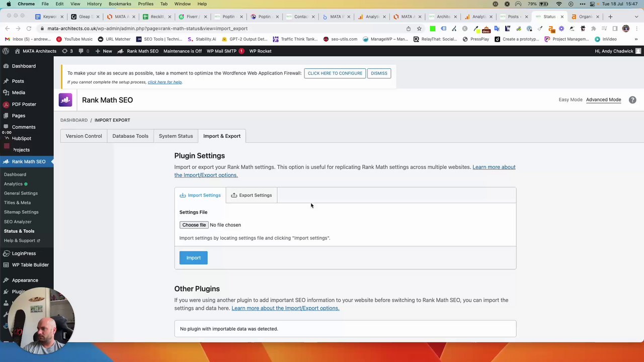This screenshot has width=644, height=362.
Task: Click the Rank Math SEO sidebar icon
Action: tap(6, 161)
